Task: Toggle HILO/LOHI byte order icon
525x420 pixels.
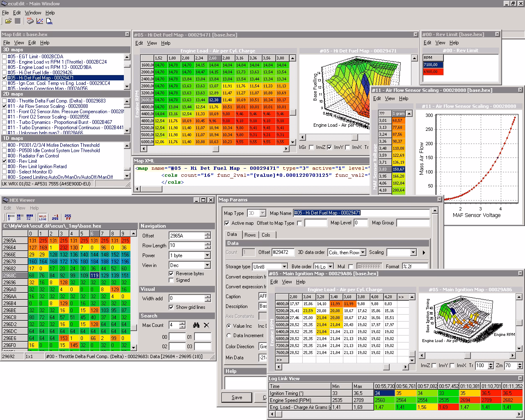Action: [x=42, y=217]
